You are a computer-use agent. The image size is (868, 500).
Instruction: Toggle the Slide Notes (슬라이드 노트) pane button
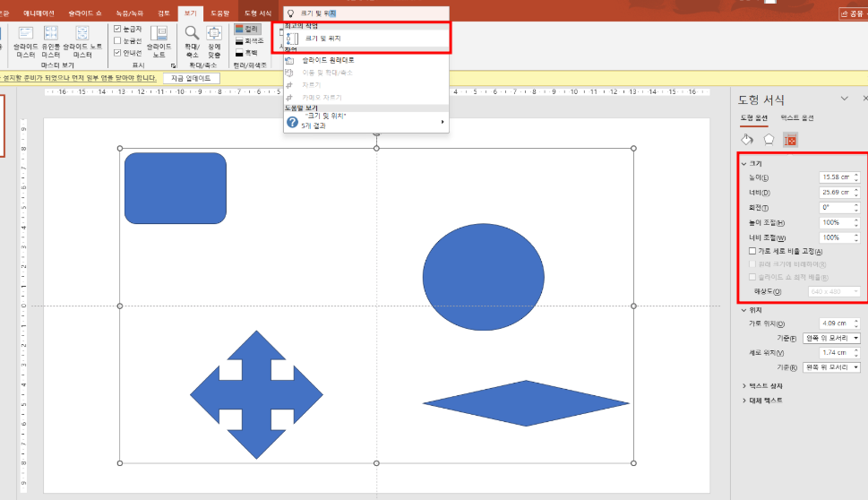pyautogui.click(x=159, y=41)
